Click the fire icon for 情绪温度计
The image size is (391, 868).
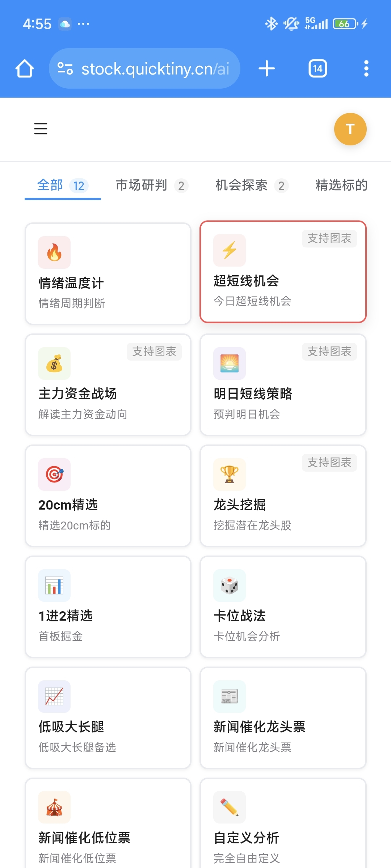click(54, 252)
